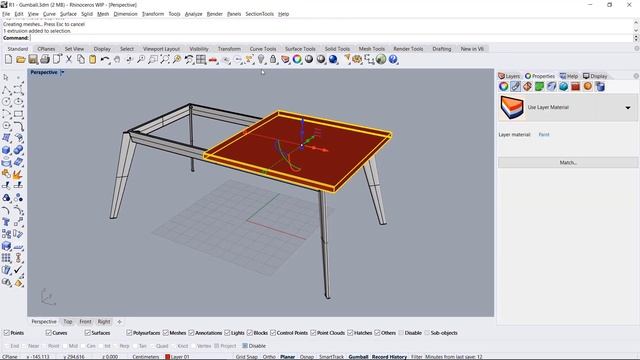Expand the command history scroll arrow
The image size is (640, 360).
point(636,31)
